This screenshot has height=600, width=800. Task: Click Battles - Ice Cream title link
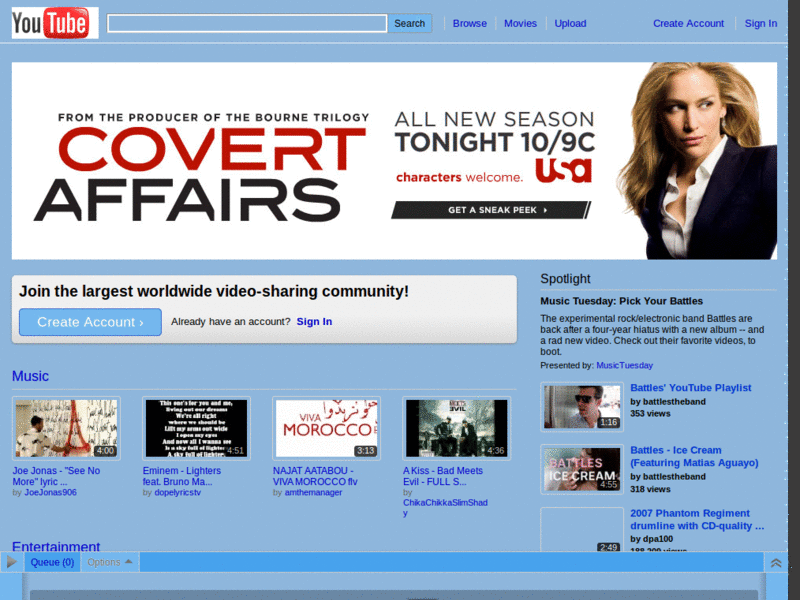(x=694, y=456)
